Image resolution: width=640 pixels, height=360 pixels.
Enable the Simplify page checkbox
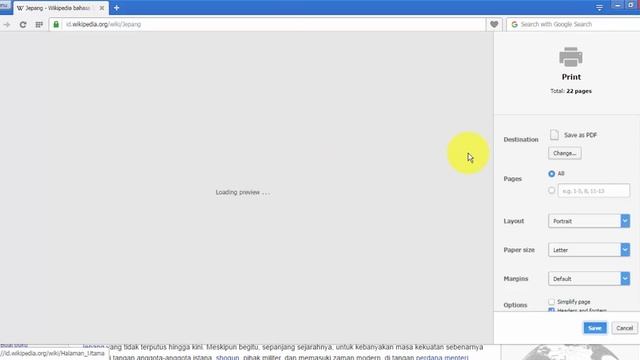point(551,302)
